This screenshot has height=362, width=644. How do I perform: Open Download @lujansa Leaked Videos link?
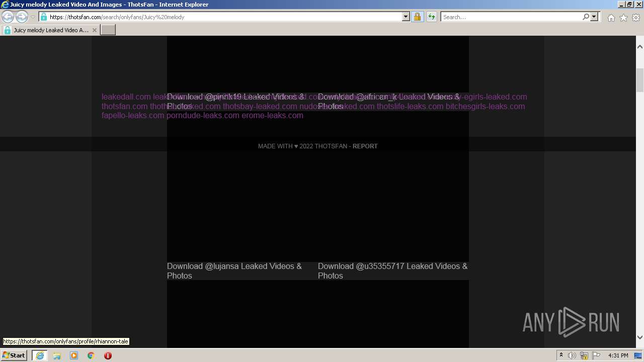coord(234,270)
